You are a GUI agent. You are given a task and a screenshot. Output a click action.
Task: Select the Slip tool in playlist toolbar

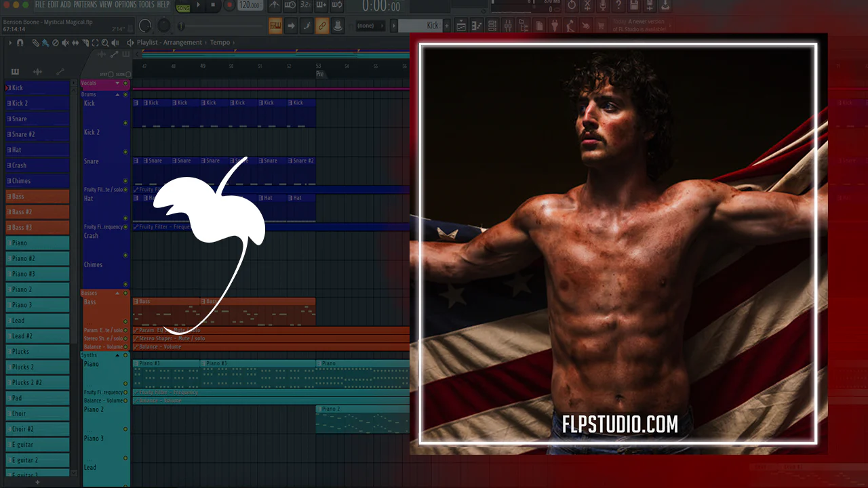(75, 43)
